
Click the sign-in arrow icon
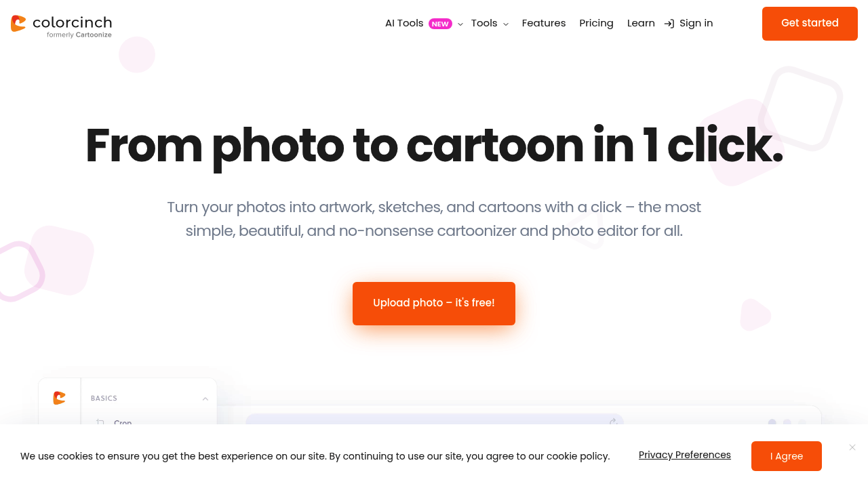click(x=669, y=24)
